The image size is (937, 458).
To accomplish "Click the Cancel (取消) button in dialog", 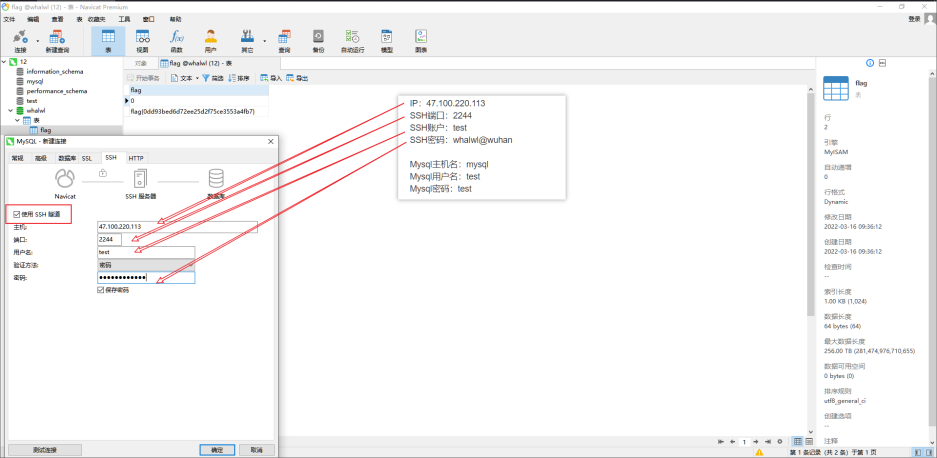I will 256,450.
